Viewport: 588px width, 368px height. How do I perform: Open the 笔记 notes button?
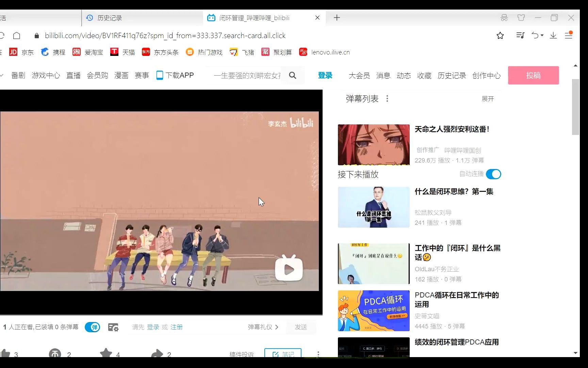tap(283, 353)
